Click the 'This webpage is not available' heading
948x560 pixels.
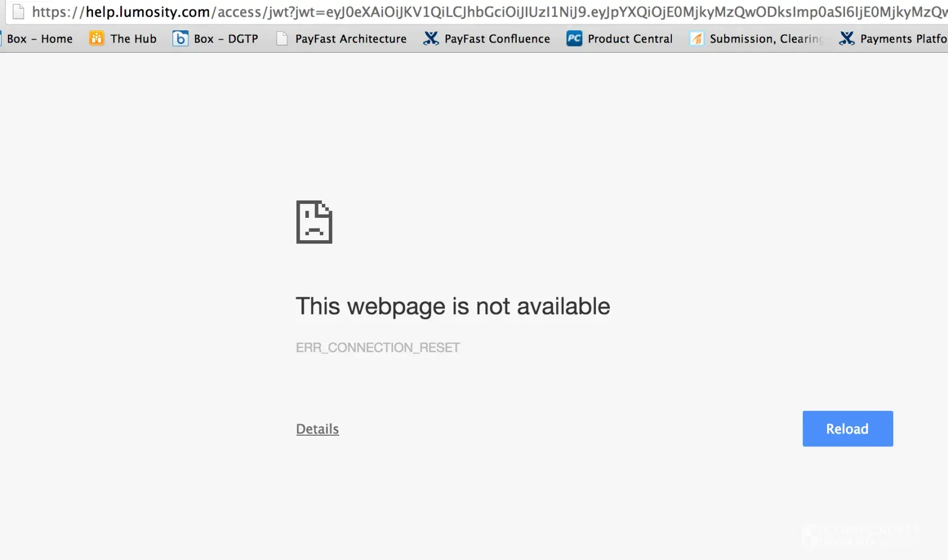(x=452, y=306)
